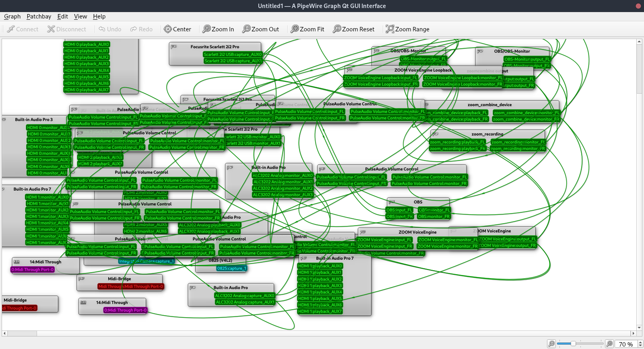
Task: Open the Graph menu
Action: coord(12,16)
